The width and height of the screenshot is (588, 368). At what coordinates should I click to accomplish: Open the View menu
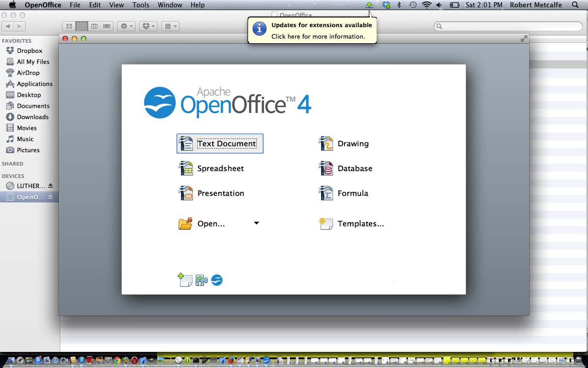(x=117, y=5)
